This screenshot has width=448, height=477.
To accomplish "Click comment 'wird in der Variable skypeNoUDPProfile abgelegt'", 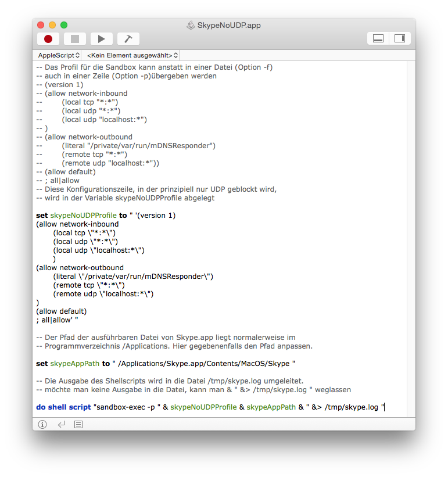I will (126, 198).
